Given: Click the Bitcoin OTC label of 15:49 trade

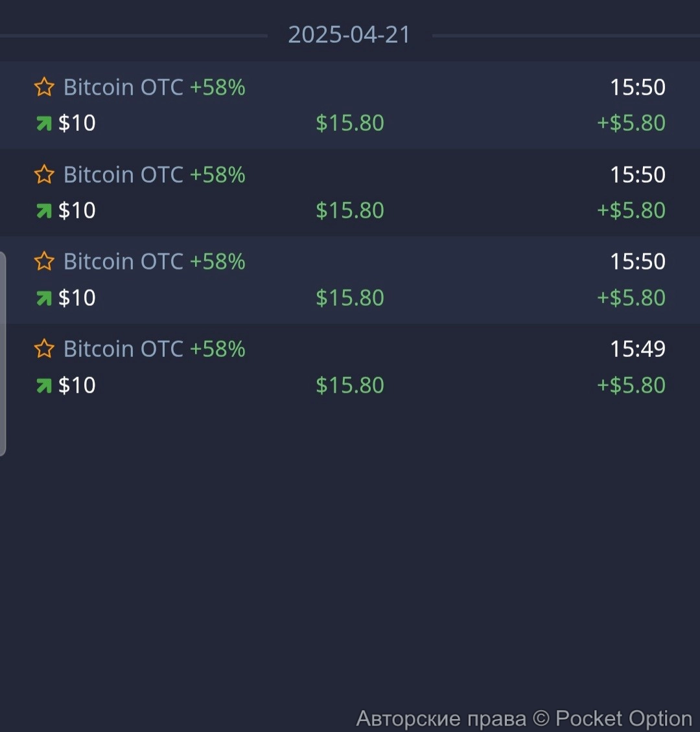Looking at the screenshot, I should click(123, 349).
